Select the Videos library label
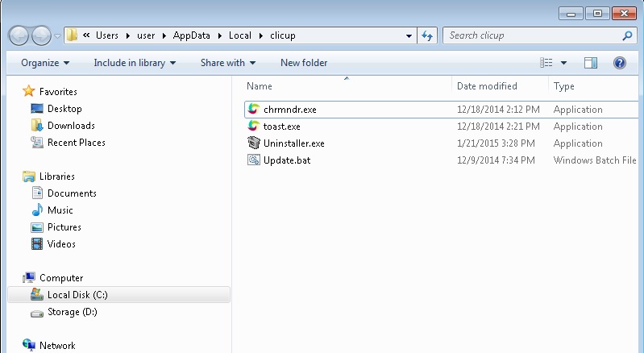The height and width of the screenshot is (353, 644). pos(61,244)
